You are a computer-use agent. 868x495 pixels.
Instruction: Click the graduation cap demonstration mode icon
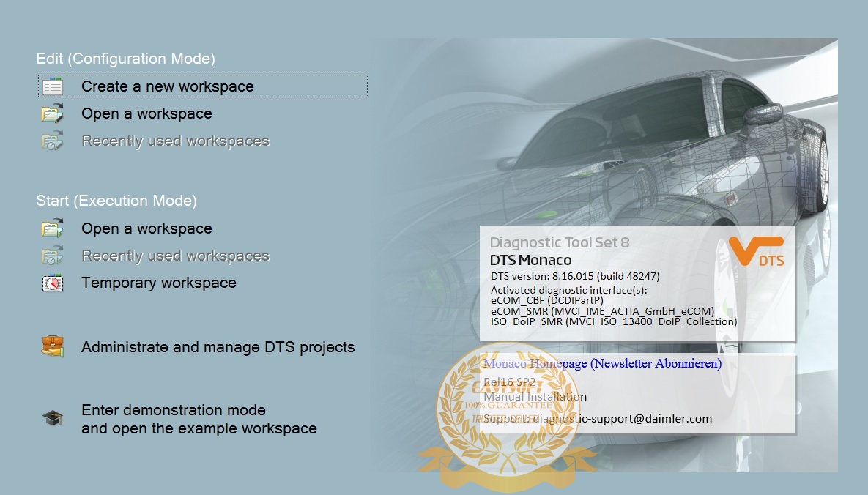click(53, 418)
